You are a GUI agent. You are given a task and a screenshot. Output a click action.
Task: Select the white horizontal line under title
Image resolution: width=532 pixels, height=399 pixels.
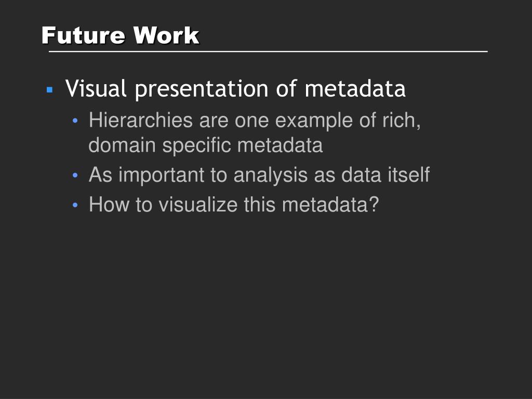click(x=268, y=51)
